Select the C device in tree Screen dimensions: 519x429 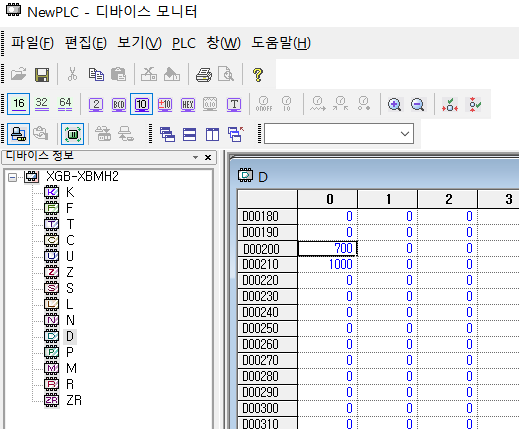click(x=70, y=240)
